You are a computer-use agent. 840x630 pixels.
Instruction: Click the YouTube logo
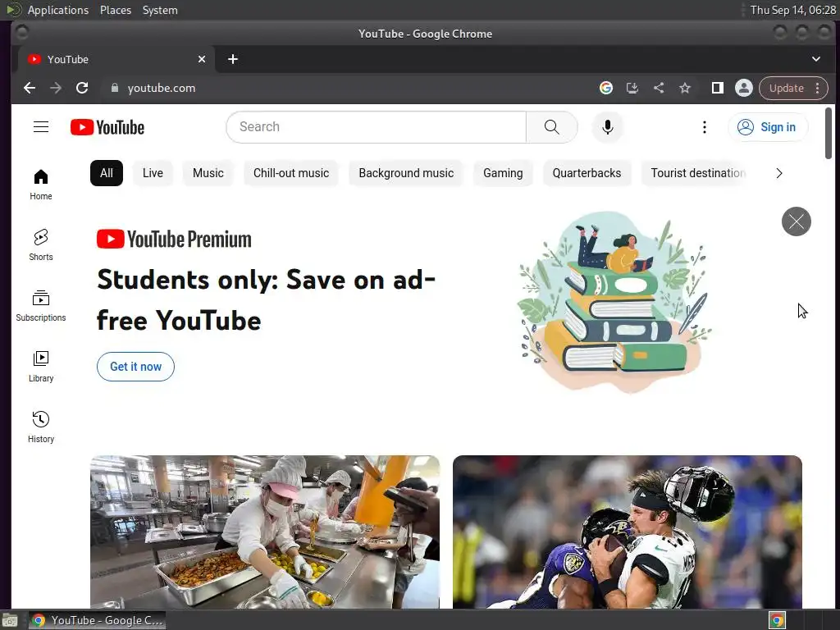[107, 127]
